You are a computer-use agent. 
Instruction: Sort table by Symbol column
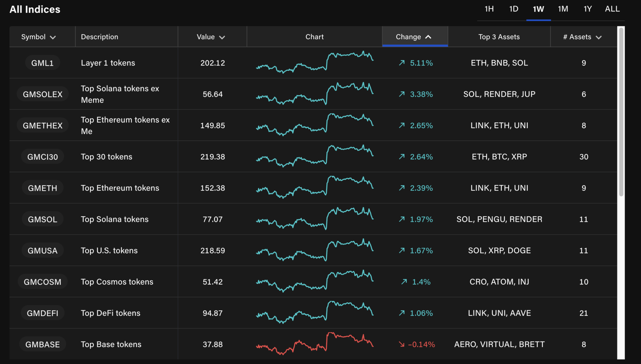[x=38, y=37]
